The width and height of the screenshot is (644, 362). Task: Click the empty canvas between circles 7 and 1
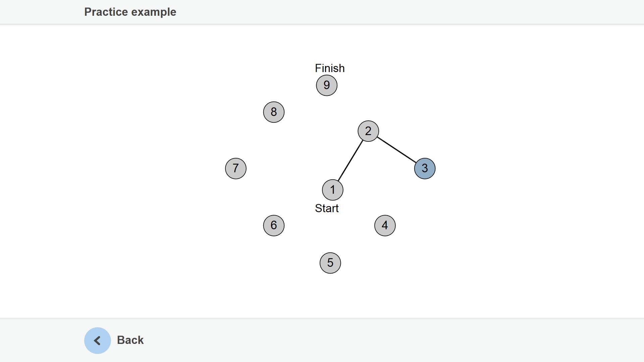[284, 179]
